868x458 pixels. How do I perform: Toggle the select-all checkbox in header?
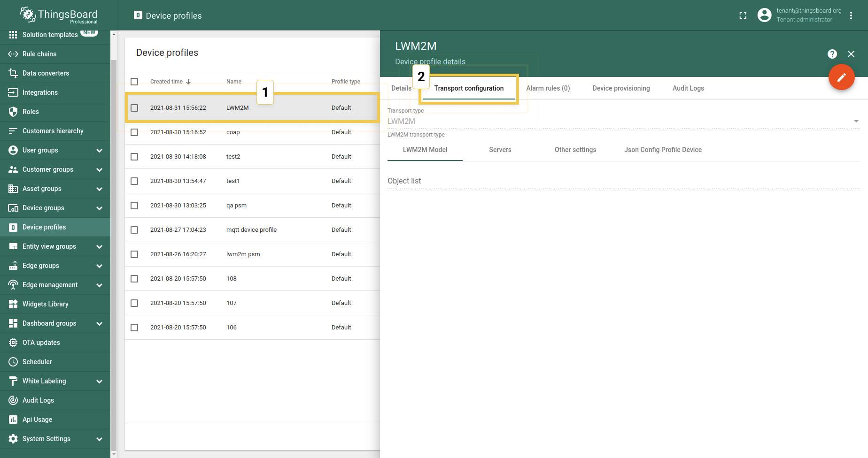click(134, 82)
